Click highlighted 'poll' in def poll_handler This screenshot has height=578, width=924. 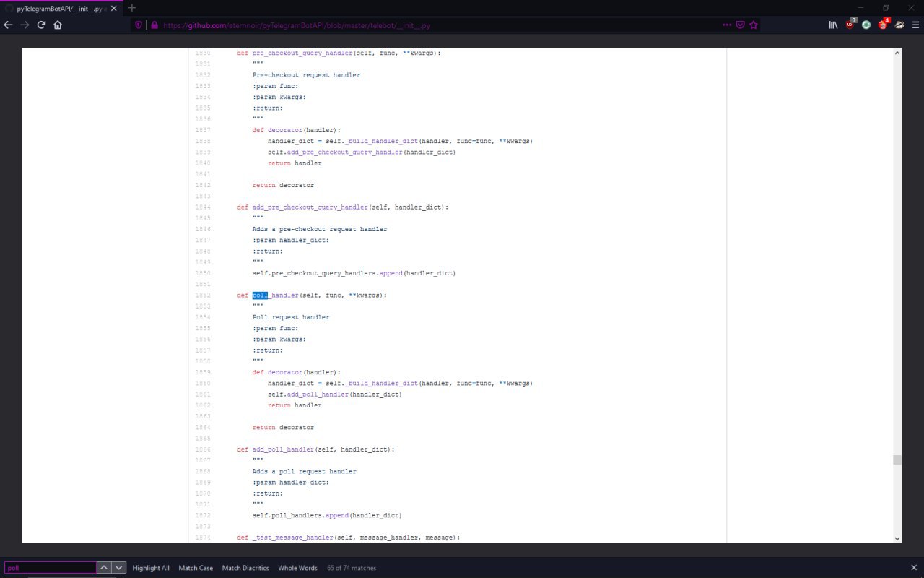[x=260, y=296]
